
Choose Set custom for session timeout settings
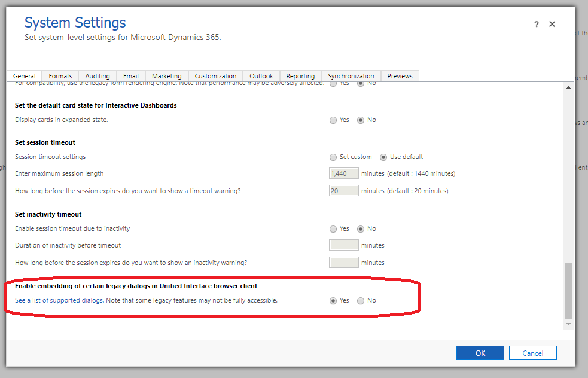[333, 157]
